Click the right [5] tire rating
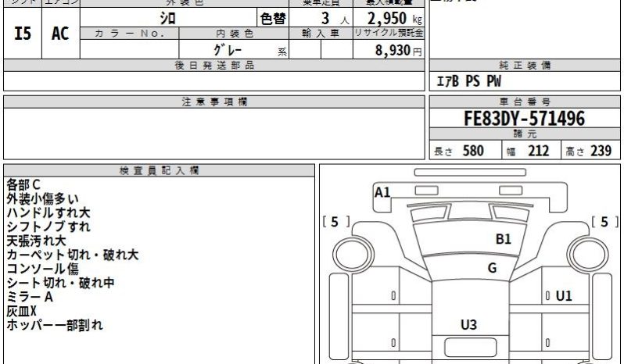The height and width of the screenshot is (364, 624). 604,222
